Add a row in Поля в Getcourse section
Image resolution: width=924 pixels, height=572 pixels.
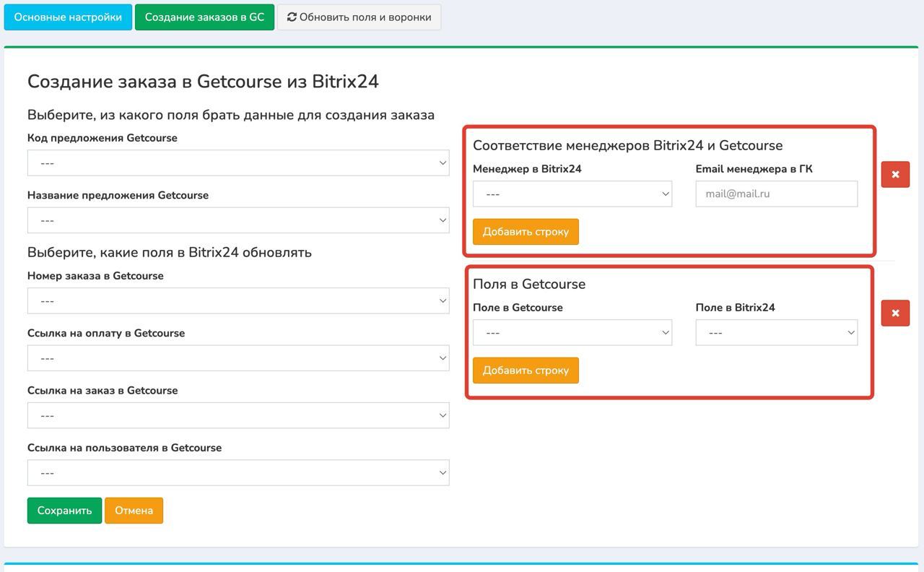[x=526, y=370]
